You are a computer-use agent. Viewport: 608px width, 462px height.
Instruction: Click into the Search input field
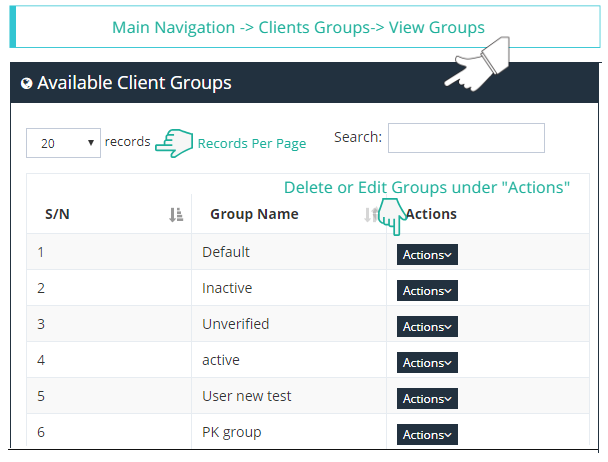click(465, 139)
